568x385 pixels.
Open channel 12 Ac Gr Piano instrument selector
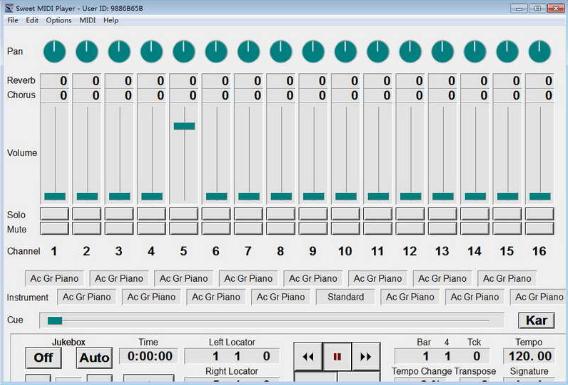[x=410, y=297]
